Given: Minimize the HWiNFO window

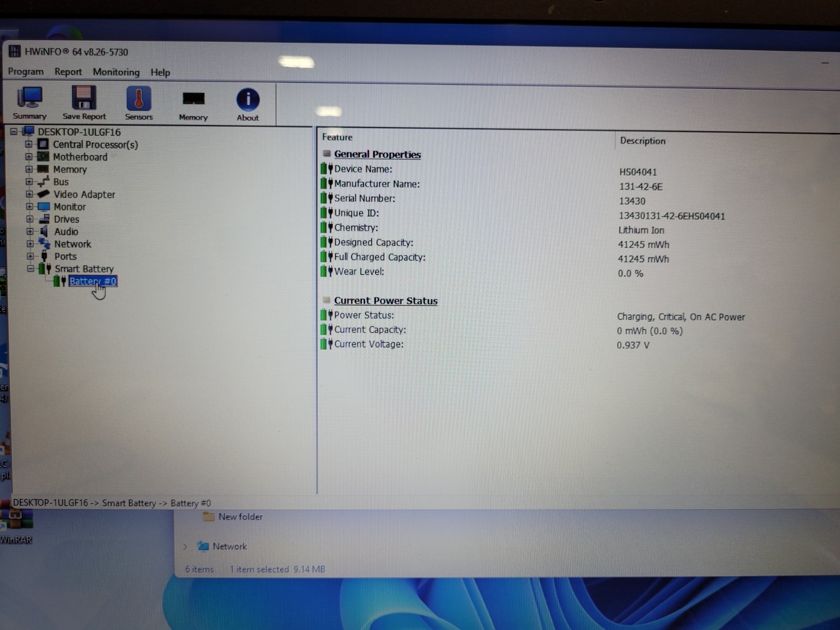Looking at the screenshot, I should tap(825, 62).
